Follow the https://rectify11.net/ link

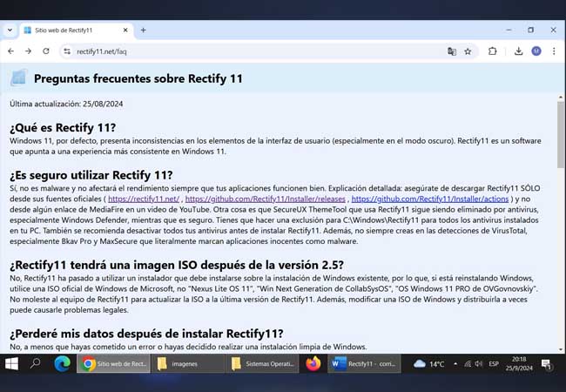144,199
